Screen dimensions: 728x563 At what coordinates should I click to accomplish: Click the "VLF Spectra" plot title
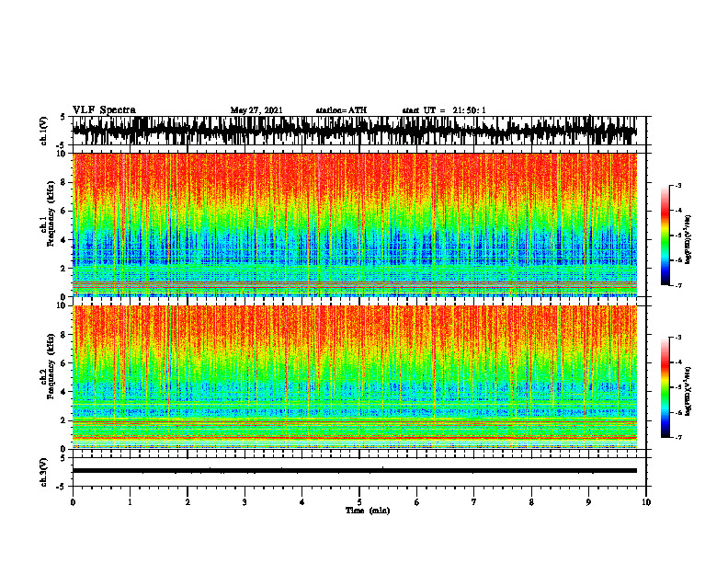pyautogui.click(x=104, y=109)
